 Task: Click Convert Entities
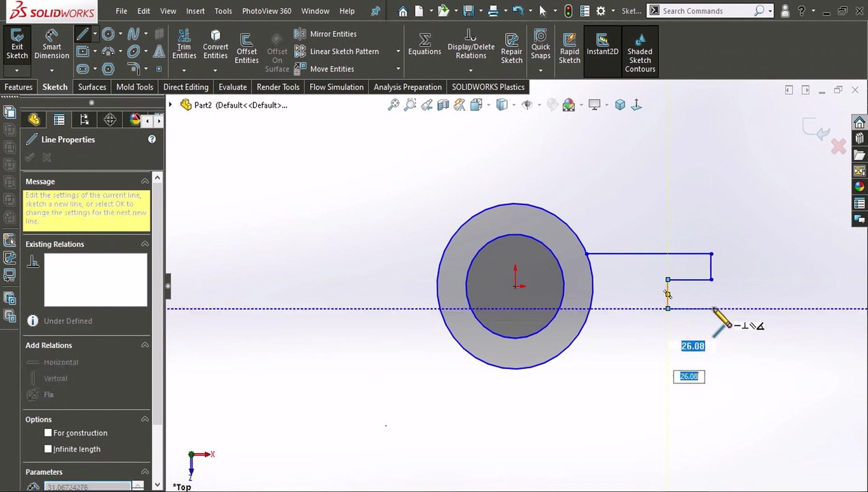pos(215,45)
